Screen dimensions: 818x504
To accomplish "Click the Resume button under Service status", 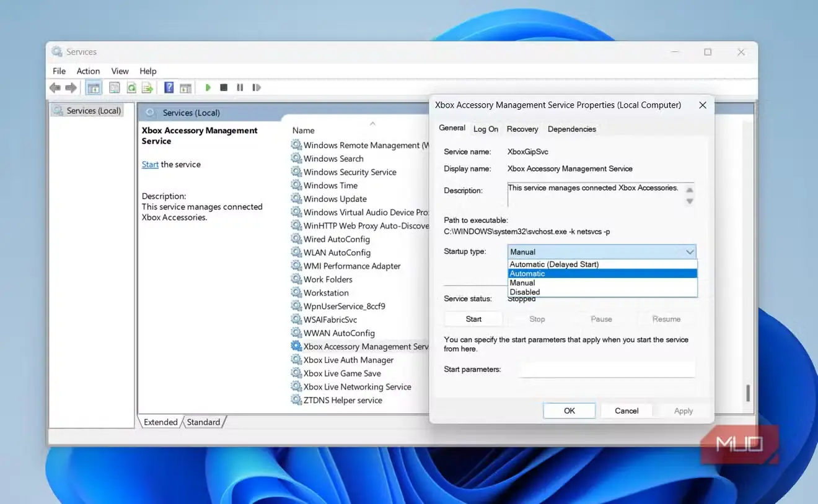I will point(666,319).
